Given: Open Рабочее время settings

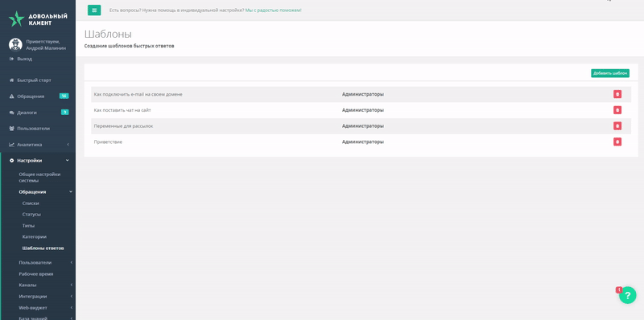Looking at the screenshot, I should click(x=36, y=273).
